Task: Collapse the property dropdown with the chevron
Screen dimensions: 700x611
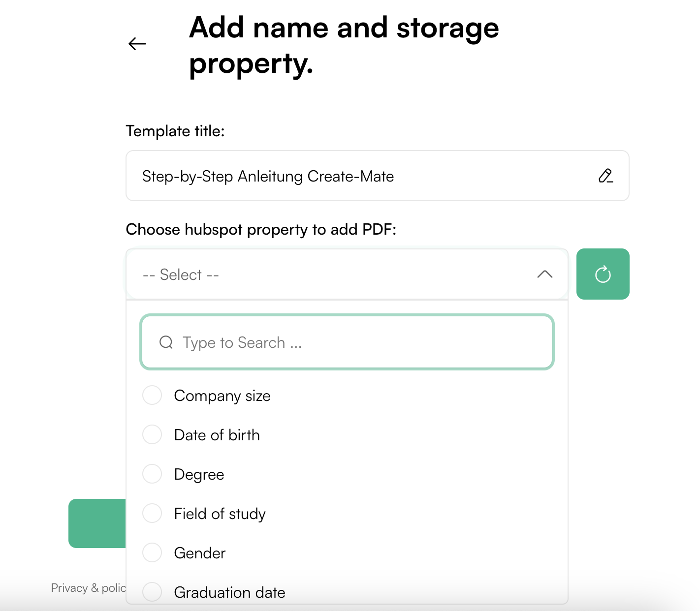Action: click(x=544, y=274)
